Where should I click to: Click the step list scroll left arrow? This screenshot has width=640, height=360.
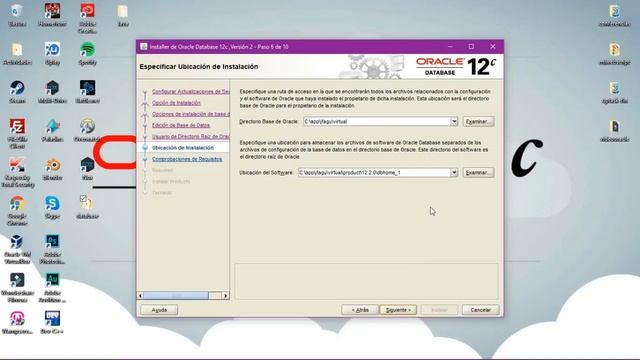tap(140, 296)
